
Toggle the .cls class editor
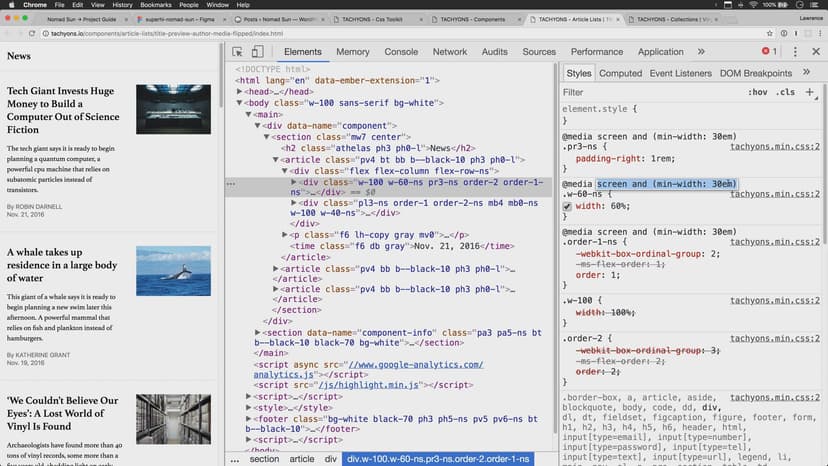786,92
